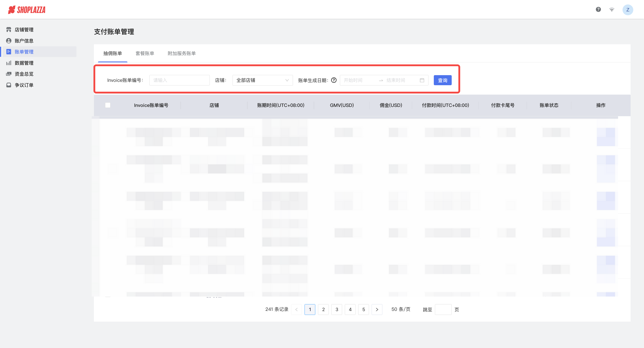Open the 50 条/页 page size selector
The height and width of the screenshot is (348, 644).
click(401, 309)
